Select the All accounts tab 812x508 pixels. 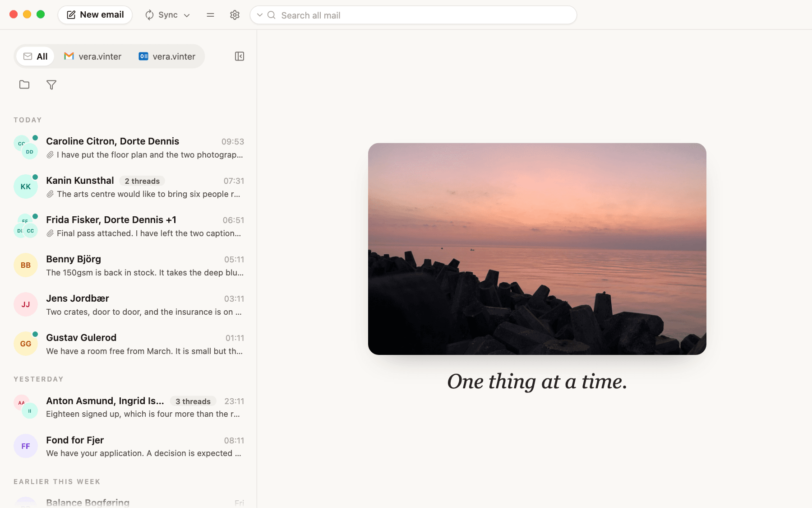(x=35, y=56)
